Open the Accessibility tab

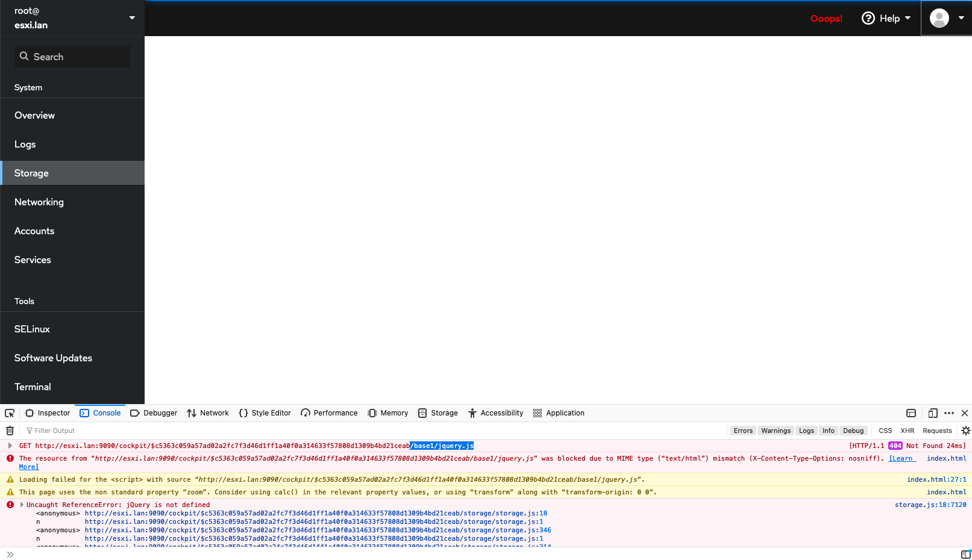coord(495,413)
